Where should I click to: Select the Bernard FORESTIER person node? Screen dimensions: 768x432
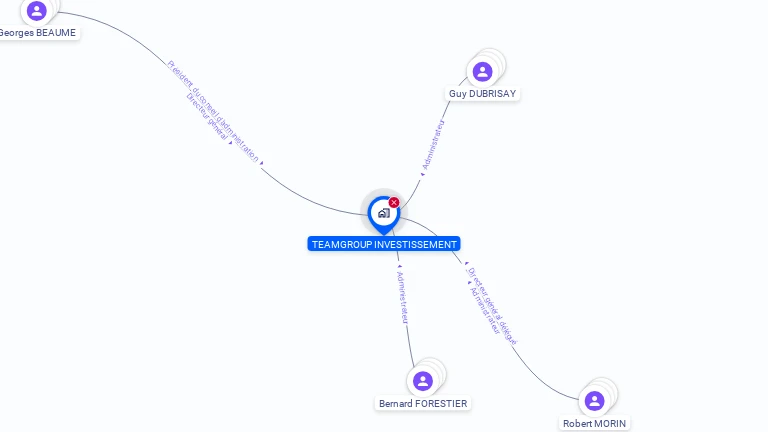[x=423, y=381]
